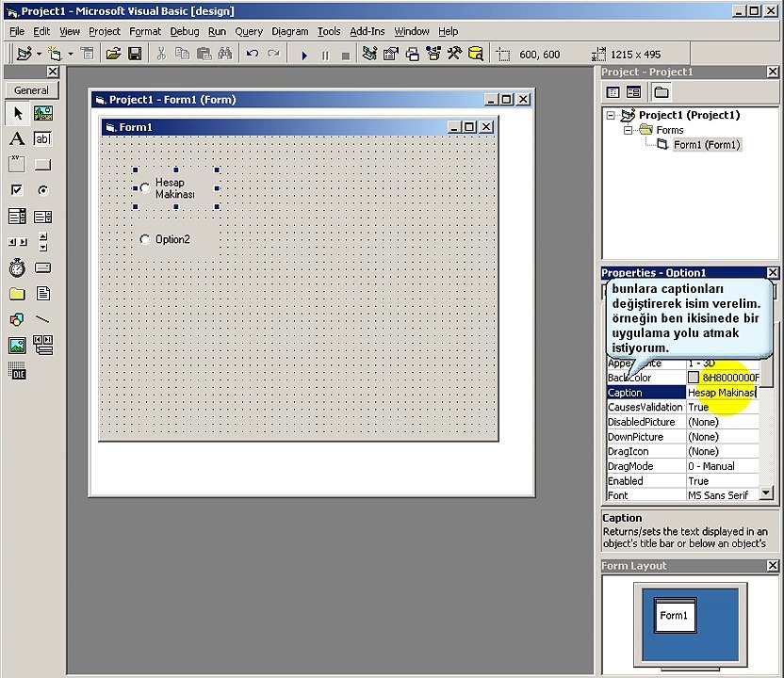
Task: Select the CausesValidation property row
Action: click(682, 407)
